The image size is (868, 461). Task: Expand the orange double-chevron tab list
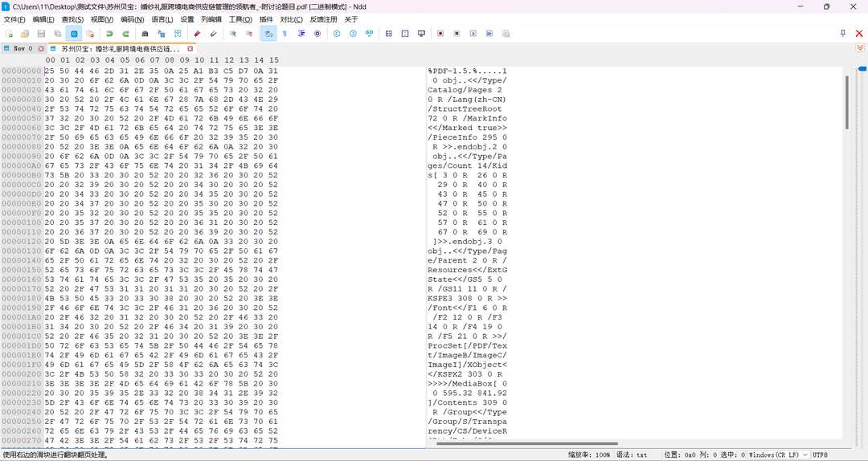[860, 48]
